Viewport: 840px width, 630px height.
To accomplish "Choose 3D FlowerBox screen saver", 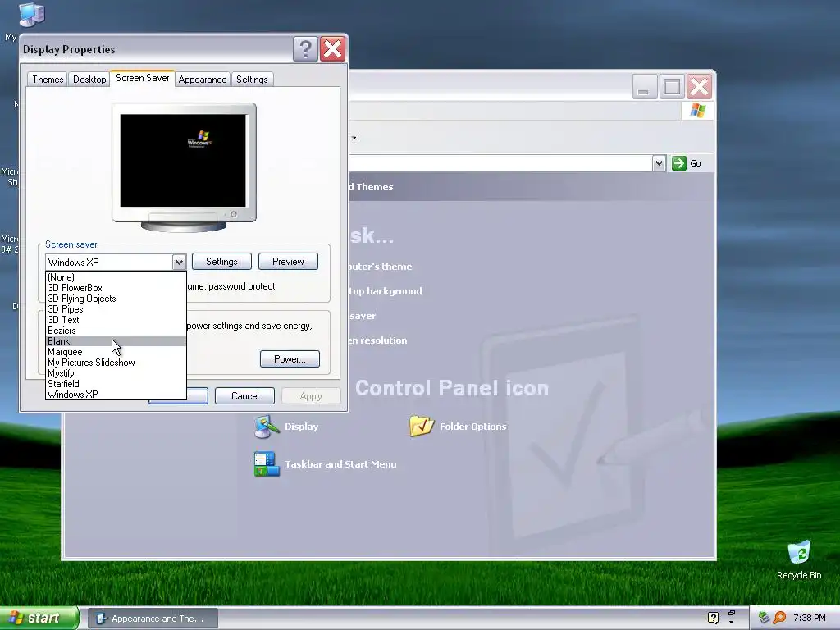I will 116,288.
